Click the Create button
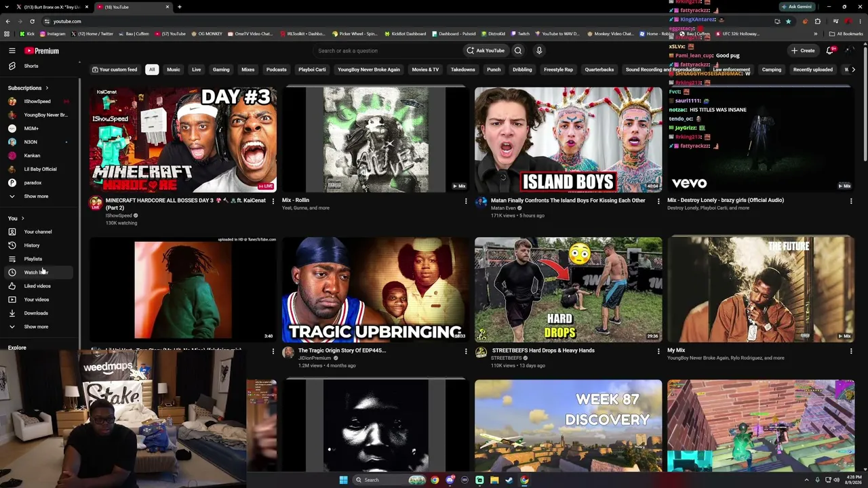 [803, 51]
